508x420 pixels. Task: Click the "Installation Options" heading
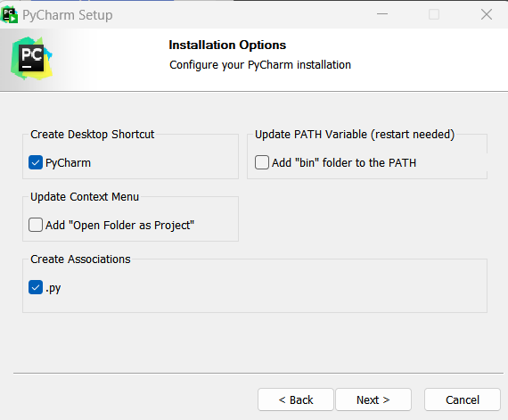click(x=227, y=45)
